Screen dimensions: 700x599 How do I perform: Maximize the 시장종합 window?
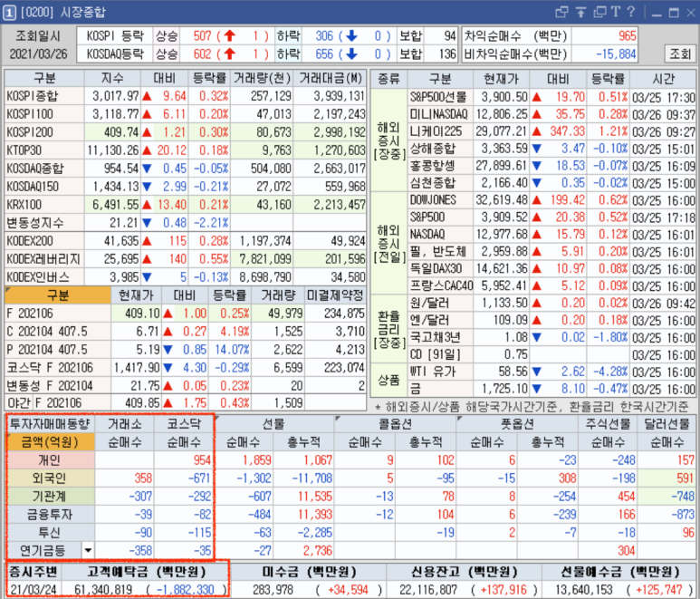point(674,13)
